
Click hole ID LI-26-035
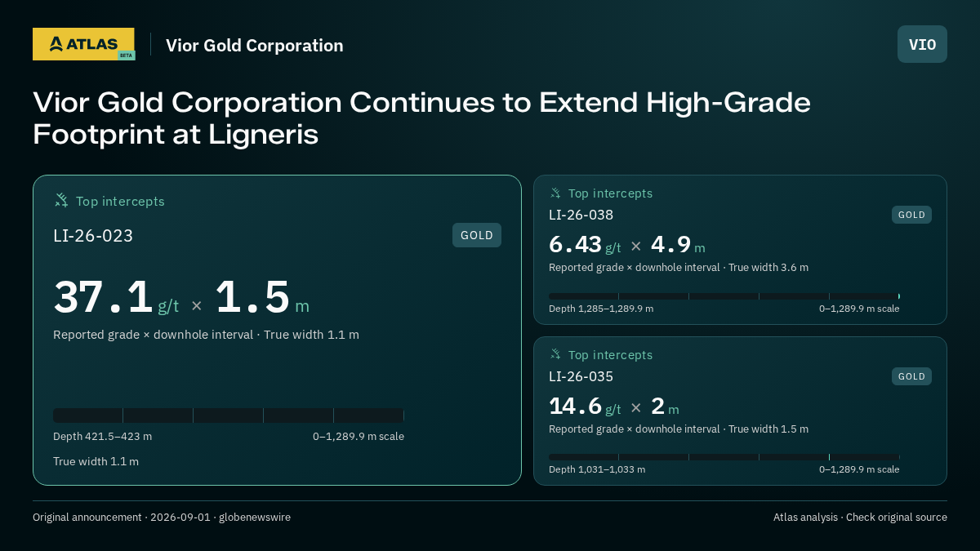pos(581,376)
